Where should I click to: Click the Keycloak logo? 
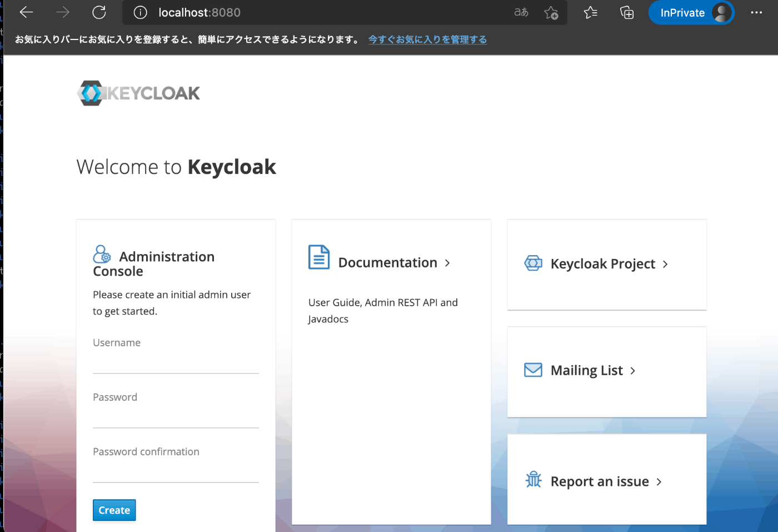138,93
